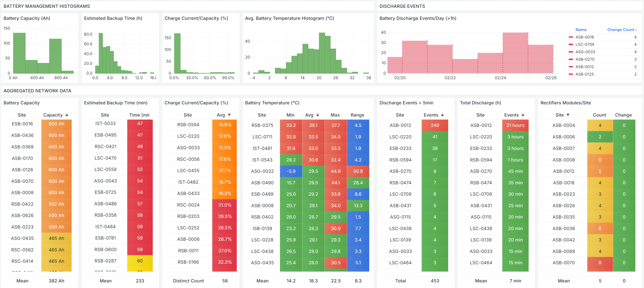644x288 pixels.
Task: Select ASB-0012 legend entry
Action: tap(584, 67)
